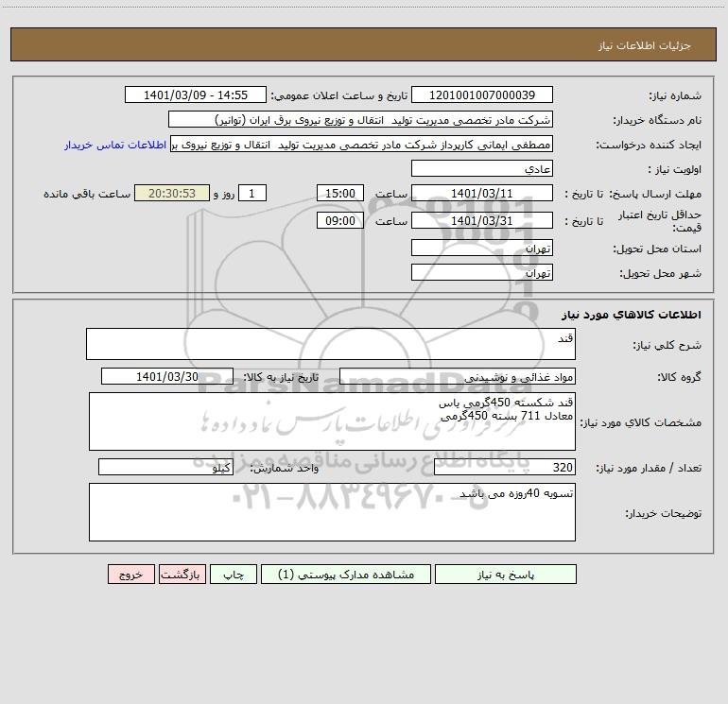
Task: Click the announcement date field 1401/03/09 - 14:55
Action: click(196, 94)
